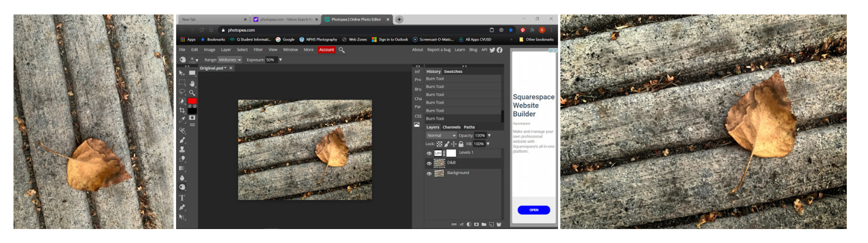The height and width of the screenshot is (243, 868).
Task: Click new folder icon in Layers panel
Action: (484, 224)
